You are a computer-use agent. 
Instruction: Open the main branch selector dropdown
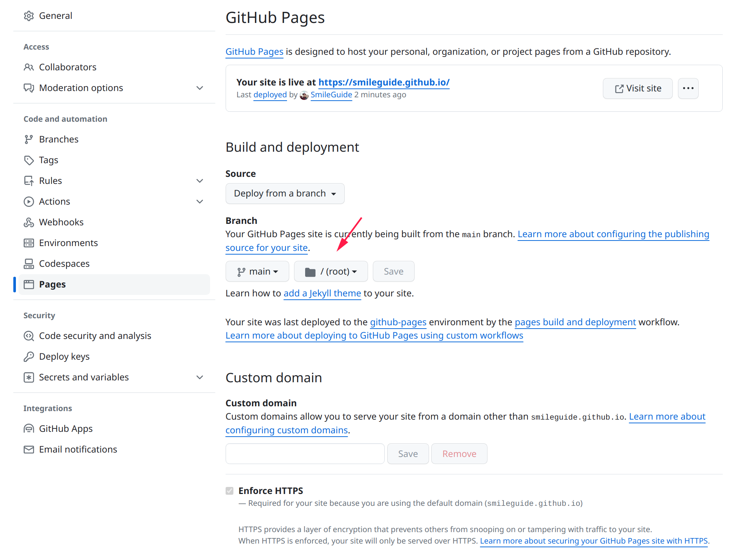[x=257, y=272]
